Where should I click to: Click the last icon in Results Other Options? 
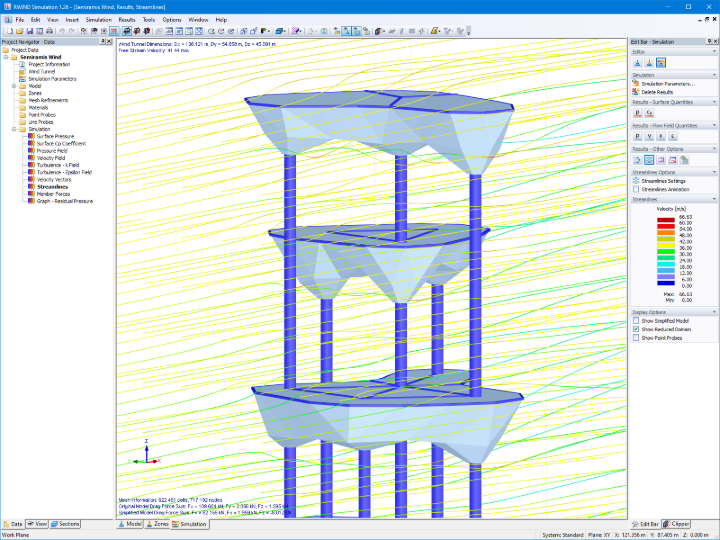coord(685,160)
